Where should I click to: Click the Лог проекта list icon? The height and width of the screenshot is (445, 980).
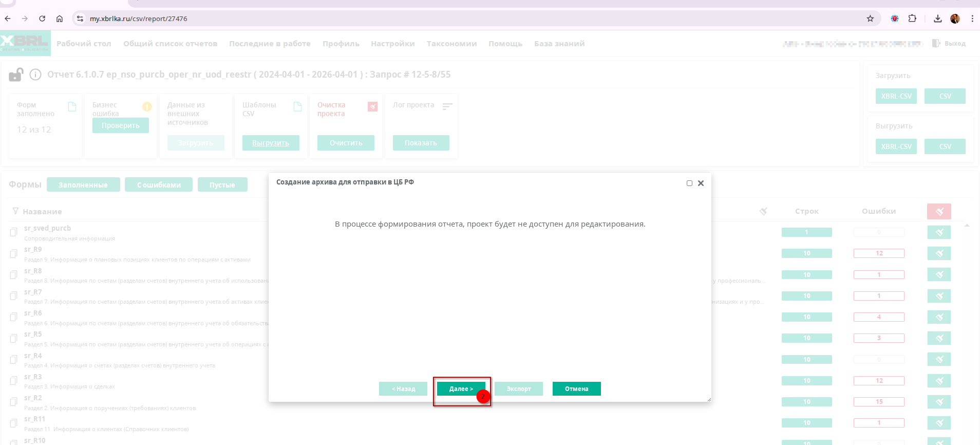tap(447, 106)
